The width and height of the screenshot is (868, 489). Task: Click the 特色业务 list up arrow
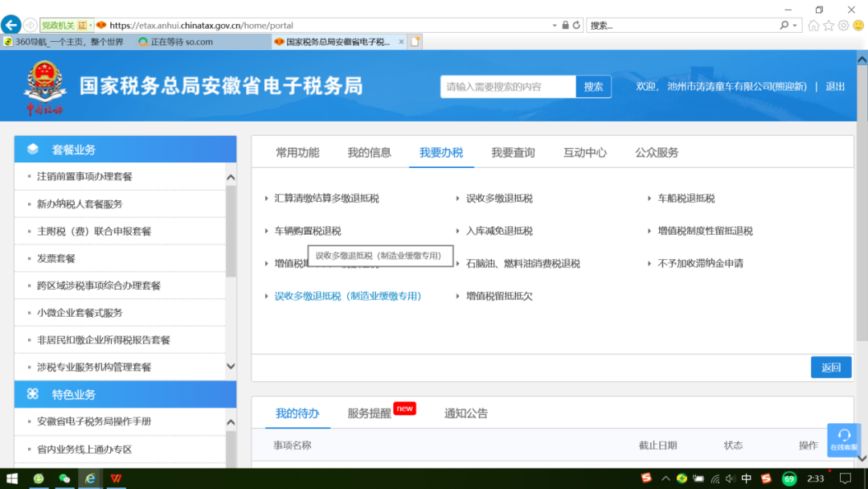(x=231, y=422)
